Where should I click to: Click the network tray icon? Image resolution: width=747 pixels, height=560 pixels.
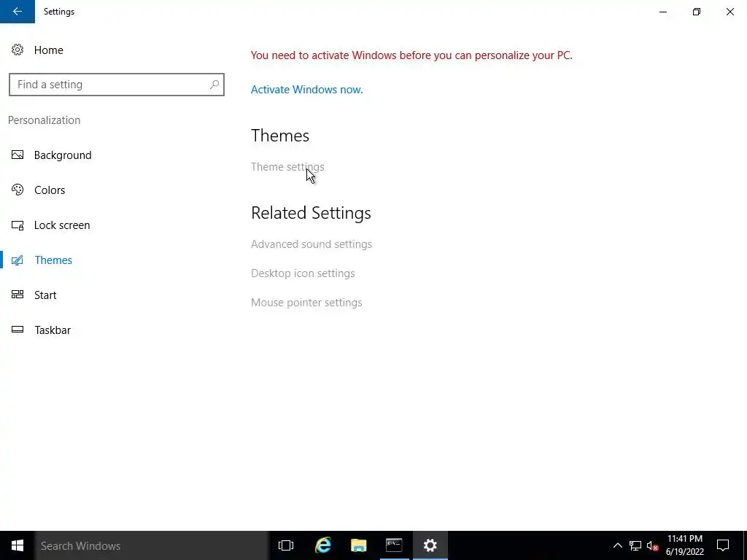635,545
